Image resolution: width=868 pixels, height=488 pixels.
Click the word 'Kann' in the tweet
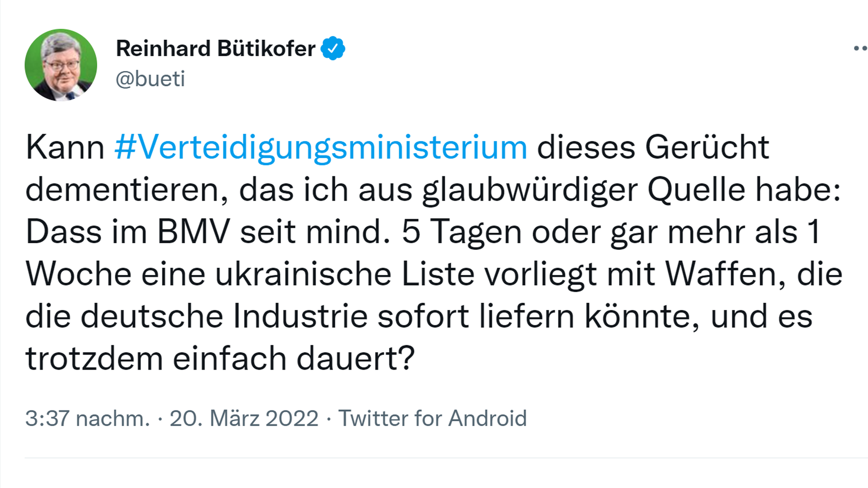coord(65,147)
